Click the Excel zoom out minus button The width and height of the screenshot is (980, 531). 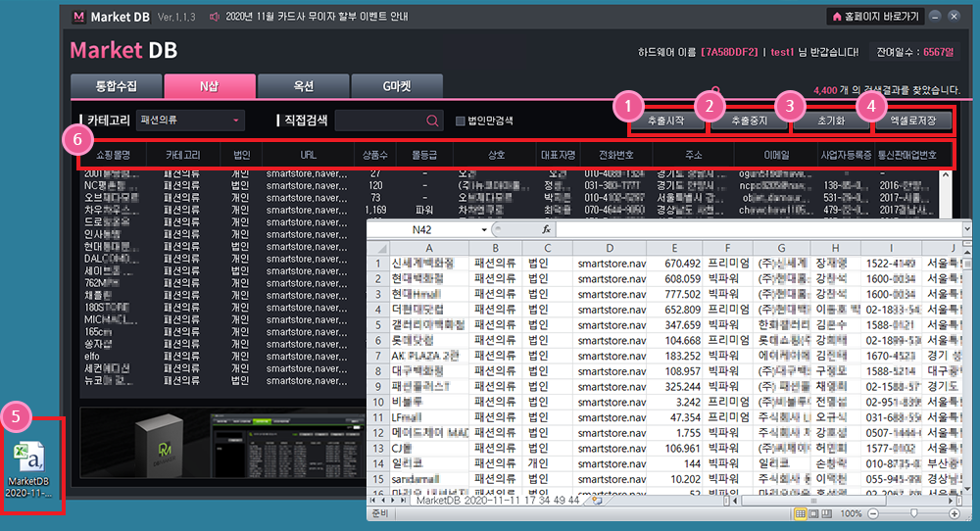coord(874,513)
